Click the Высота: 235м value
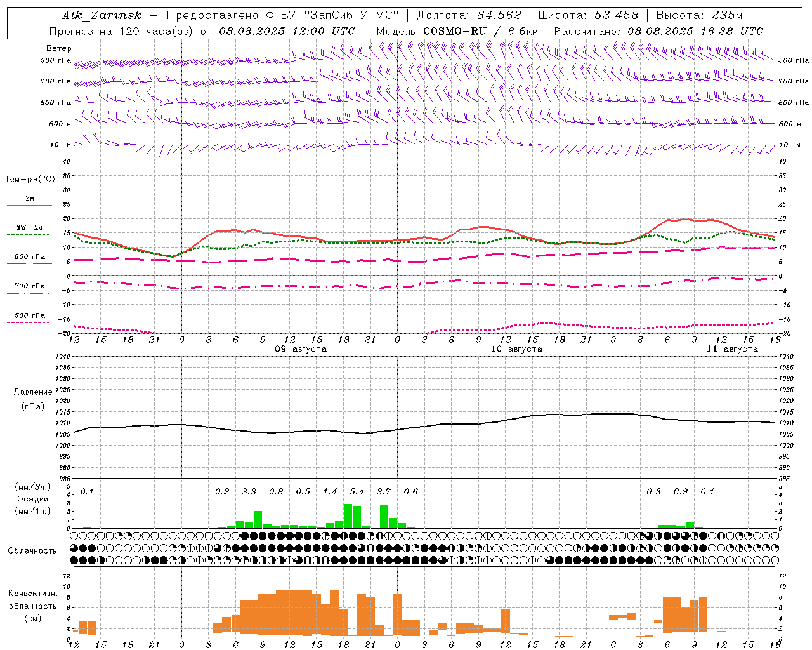Image resolution: width=812 pixels, height=650 pixels. click(x=699, y=15)
